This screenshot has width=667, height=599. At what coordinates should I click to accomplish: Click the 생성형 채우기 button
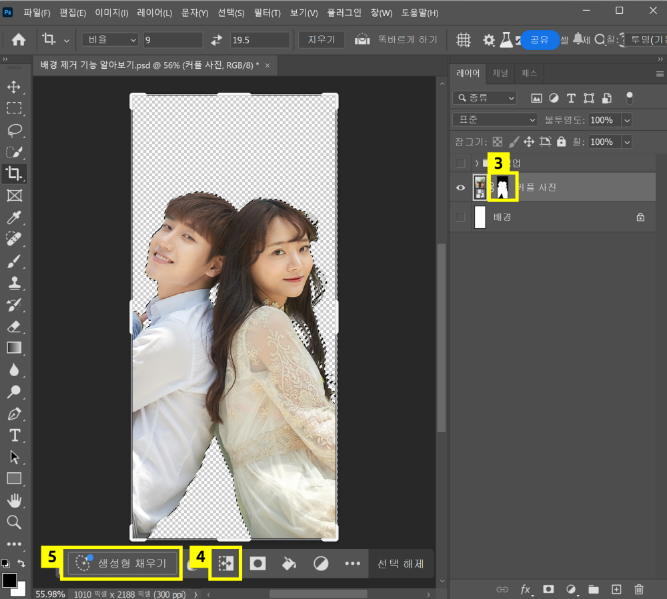click(122, 563)
